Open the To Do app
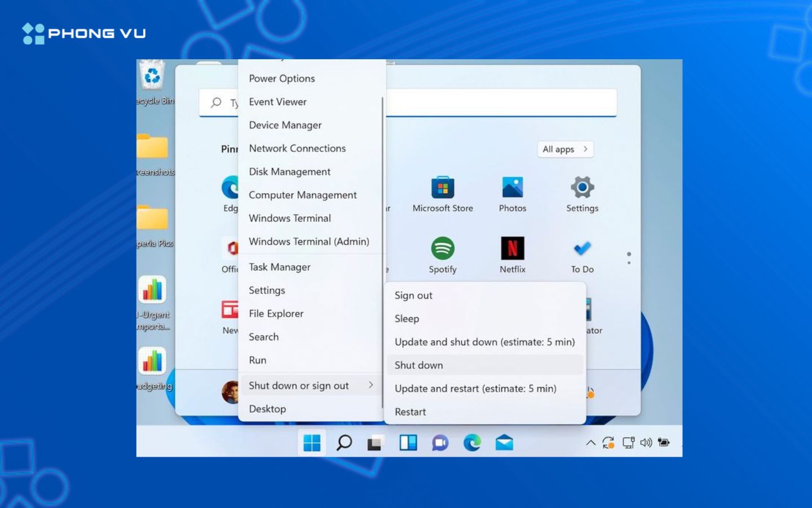Screen dimensions: 812x508 pos(581,248)
